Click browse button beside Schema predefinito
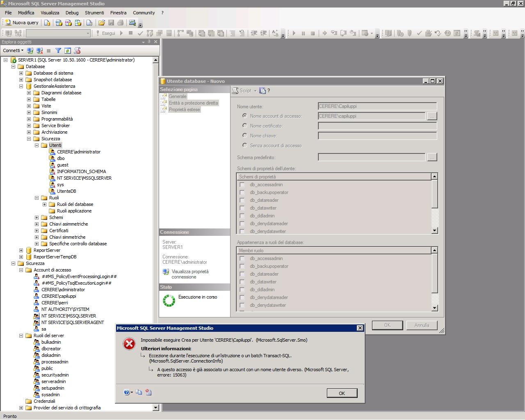Screen dimensions: 525x420 [x=432, y=157]
